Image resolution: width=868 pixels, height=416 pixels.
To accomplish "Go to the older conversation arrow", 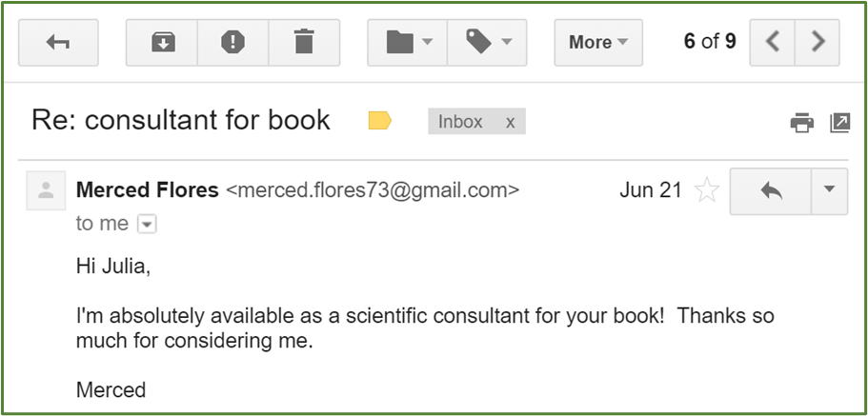I will pyautogui.click(x=816, y=42).
